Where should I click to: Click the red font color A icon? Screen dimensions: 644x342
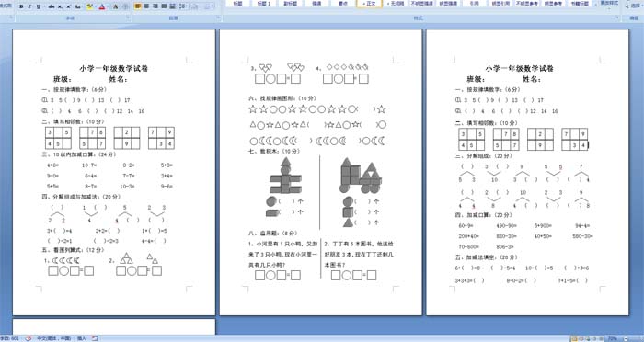[102, 6]
